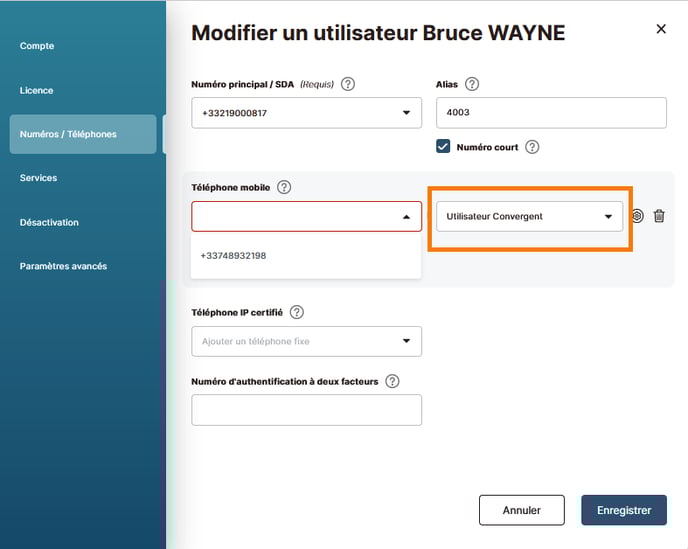This screenshot has width=688, height=549.
Task: Focus the two-factor authentication number field
Action: coord(306,410)
